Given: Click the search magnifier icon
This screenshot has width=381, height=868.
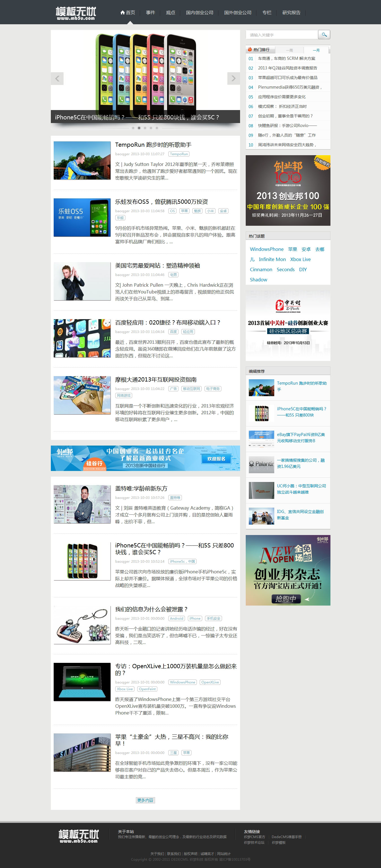Looking at the screenshot, I should point(324,35).
